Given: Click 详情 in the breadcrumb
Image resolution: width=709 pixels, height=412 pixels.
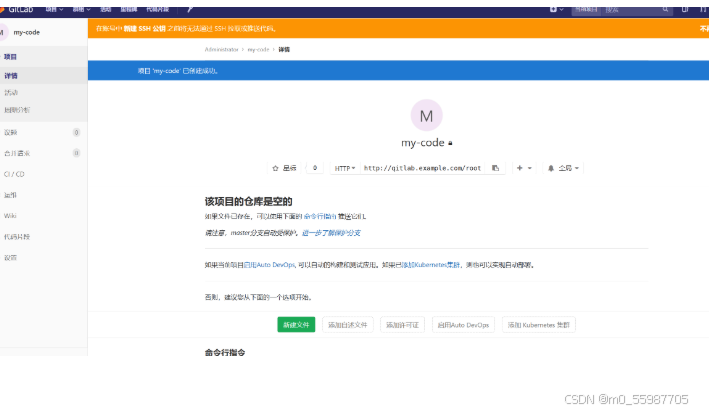Looking at the screenshot, I should [284, 50].
